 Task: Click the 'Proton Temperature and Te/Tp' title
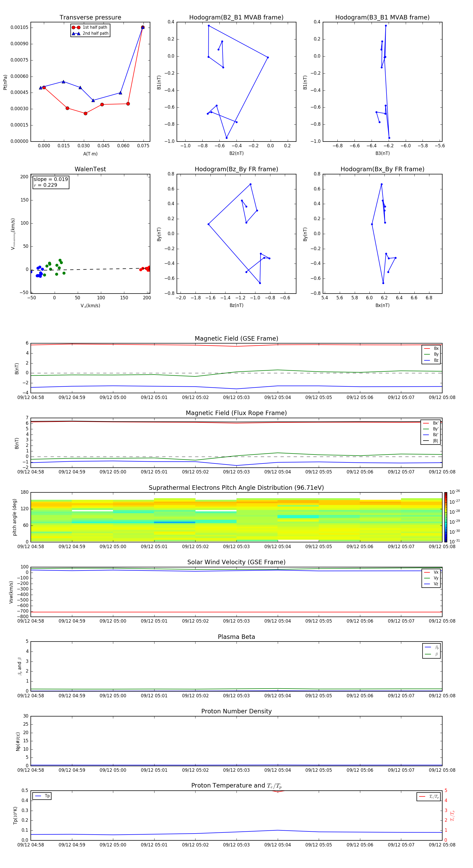[x=236, y=785]
